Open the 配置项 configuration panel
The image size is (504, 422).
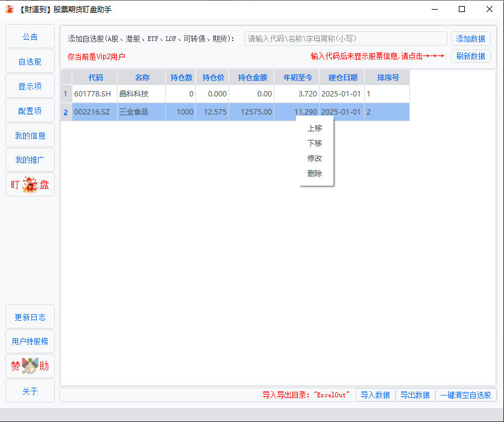[30, 110]
